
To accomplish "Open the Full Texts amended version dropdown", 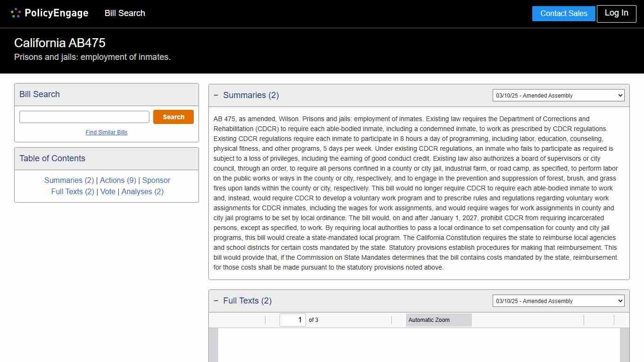I will (558, 301).
